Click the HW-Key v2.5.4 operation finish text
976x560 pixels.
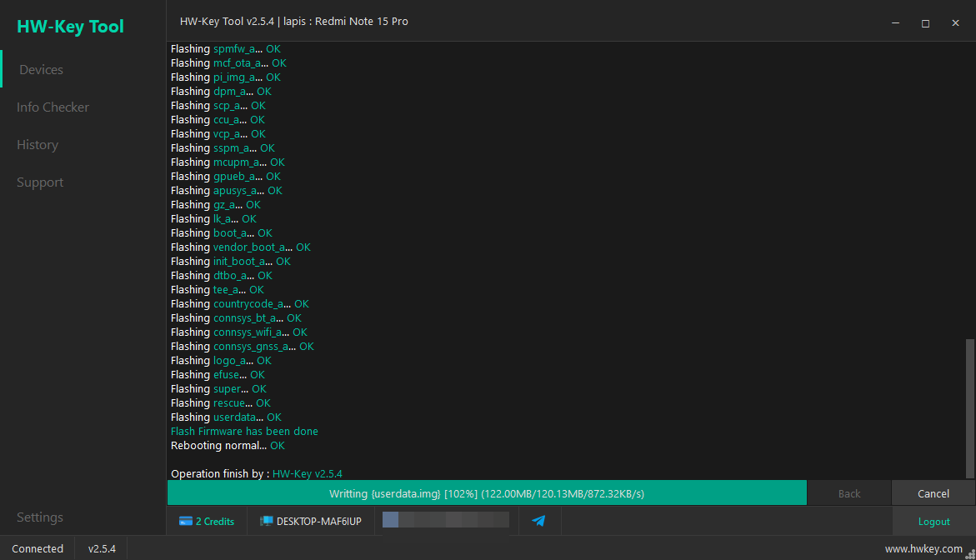point(308,473)
